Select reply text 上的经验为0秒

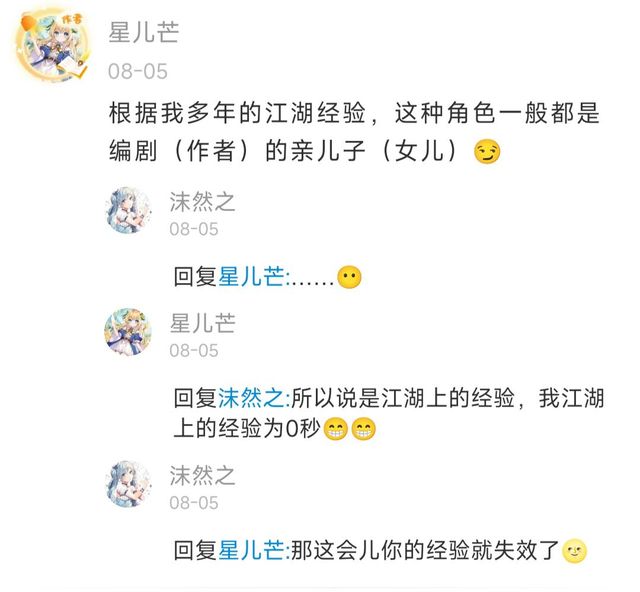(x=247, y=428)
